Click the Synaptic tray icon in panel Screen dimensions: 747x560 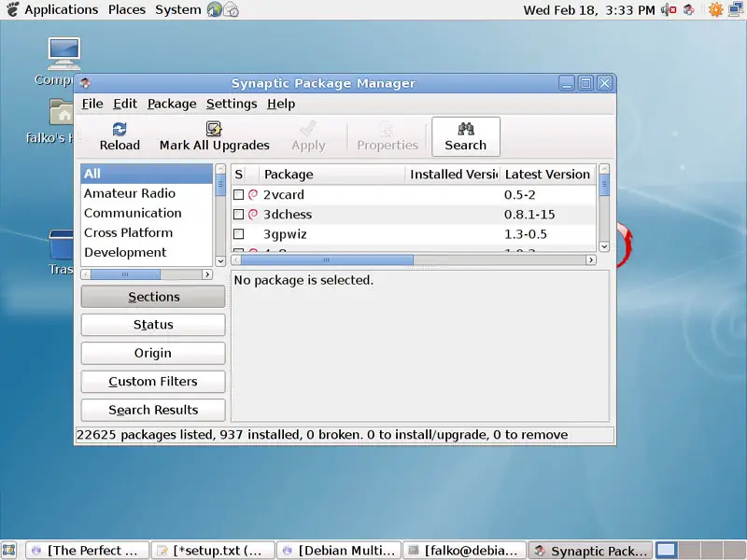688,9
